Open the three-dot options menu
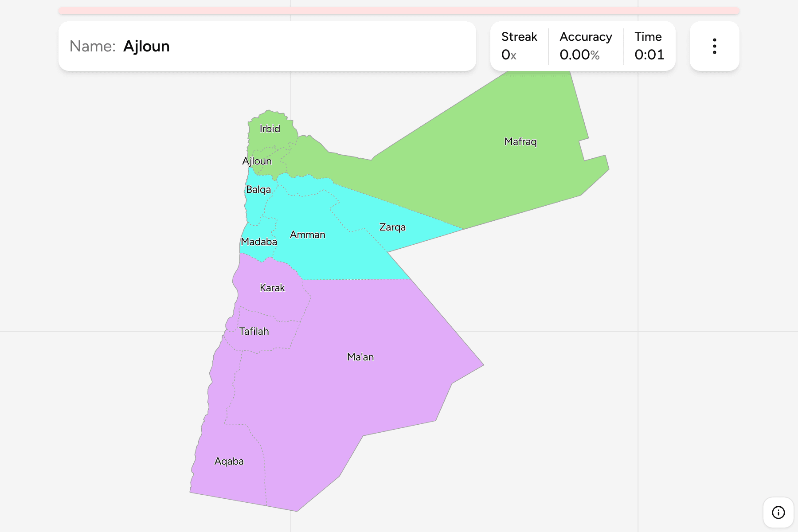798x532 pixels. point(714,46)
